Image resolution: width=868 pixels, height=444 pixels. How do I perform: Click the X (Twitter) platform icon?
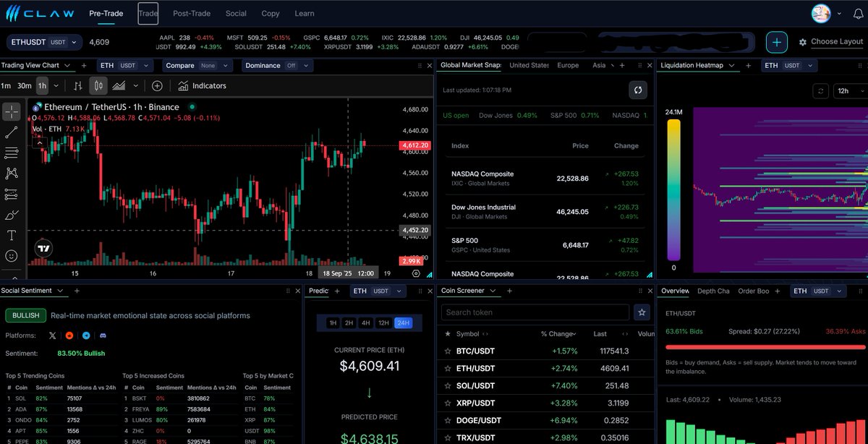tap(52, 336)
